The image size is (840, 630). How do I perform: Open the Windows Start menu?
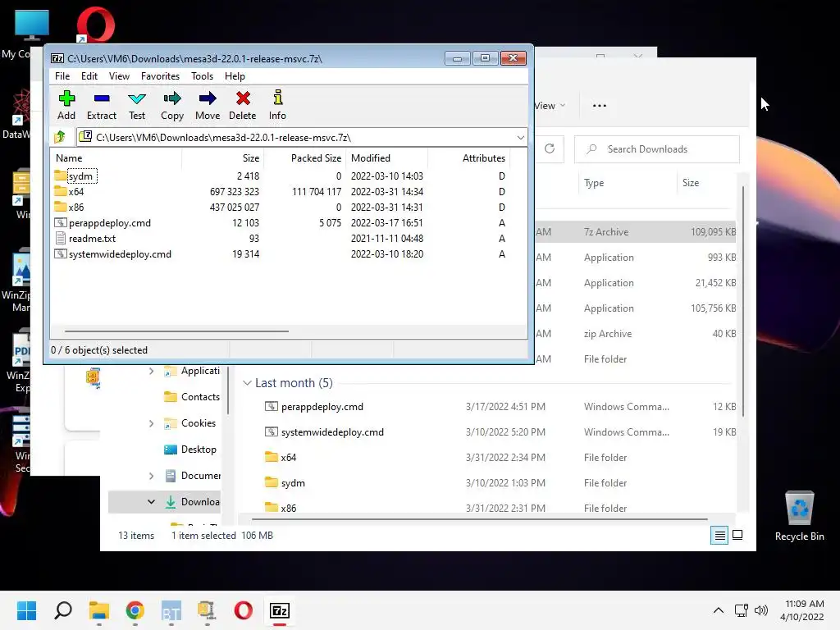26,610
